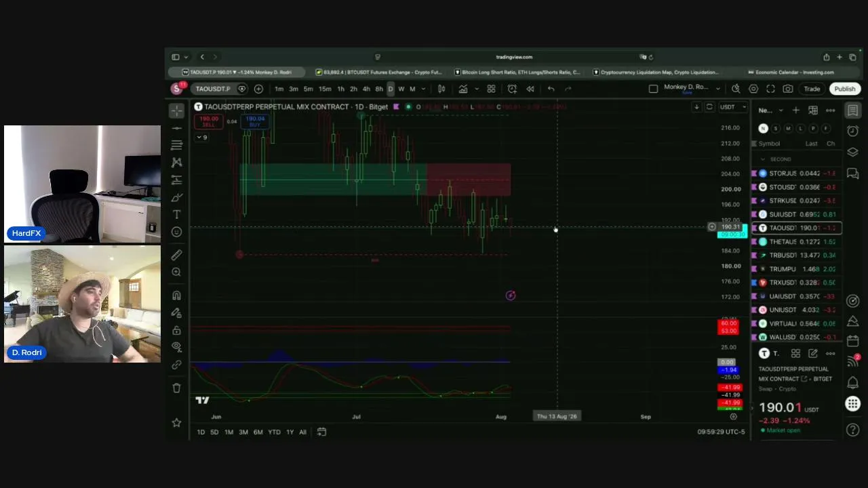Switch chart to 15m timeframe
868x488 pixels.
pyautogui.click(x=325, y=89)
